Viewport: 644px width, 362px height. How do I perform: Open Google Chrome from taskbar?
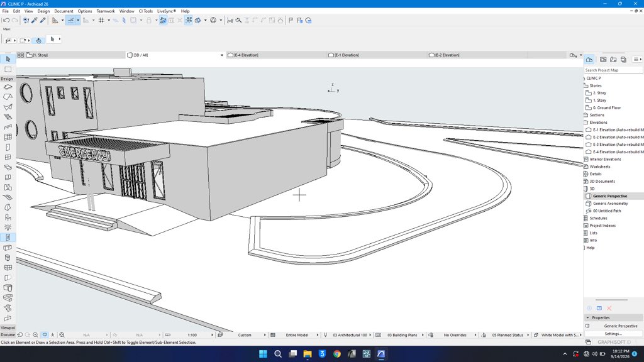click(x=337, y=354)
